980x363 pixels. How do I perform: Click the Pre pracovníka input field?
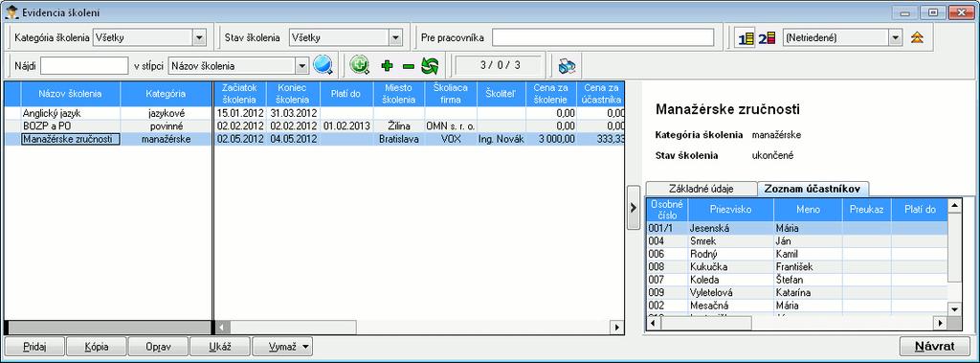click(x=603, y=37)
